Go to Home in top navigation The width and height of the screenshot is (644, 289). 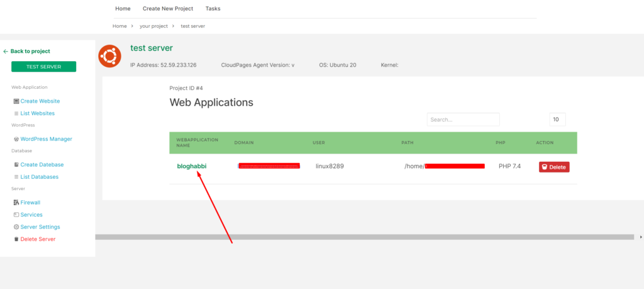(x=123, y=9)
